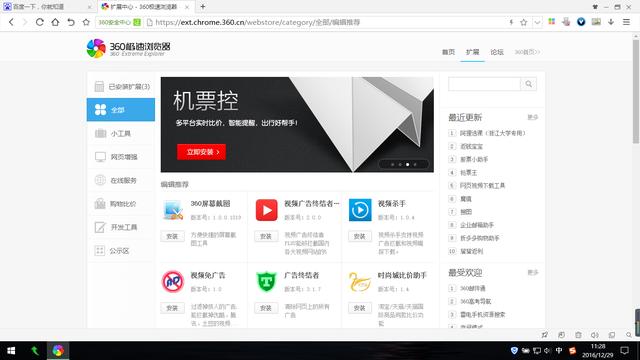This screenshot has height=360, width=640.
Task: Click the extension search input box
Action: pyautogui.click(x=484, y=84)
